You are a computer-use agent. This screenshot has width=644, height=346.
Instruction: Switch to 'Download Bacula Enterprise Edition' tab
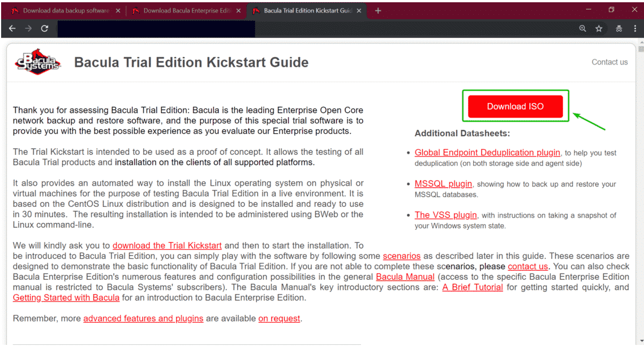coord(187,11)
